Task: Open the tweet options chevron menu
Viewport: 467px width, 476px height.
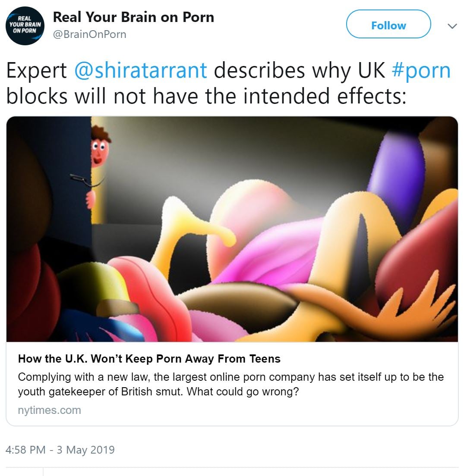Action: click(x=452, y=26)
